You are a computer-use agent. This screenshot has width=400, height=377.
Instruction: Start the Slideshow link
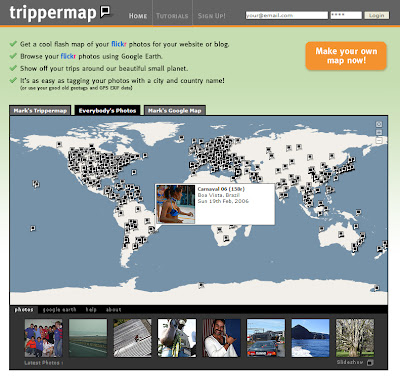(350, 362)
